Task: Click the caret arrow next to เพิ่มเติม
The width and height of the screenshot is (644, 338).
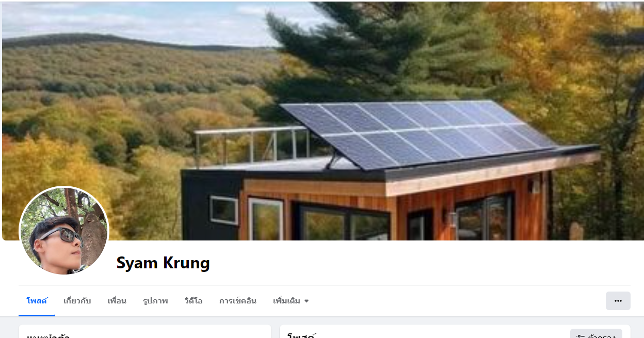Action: [306, 301]
